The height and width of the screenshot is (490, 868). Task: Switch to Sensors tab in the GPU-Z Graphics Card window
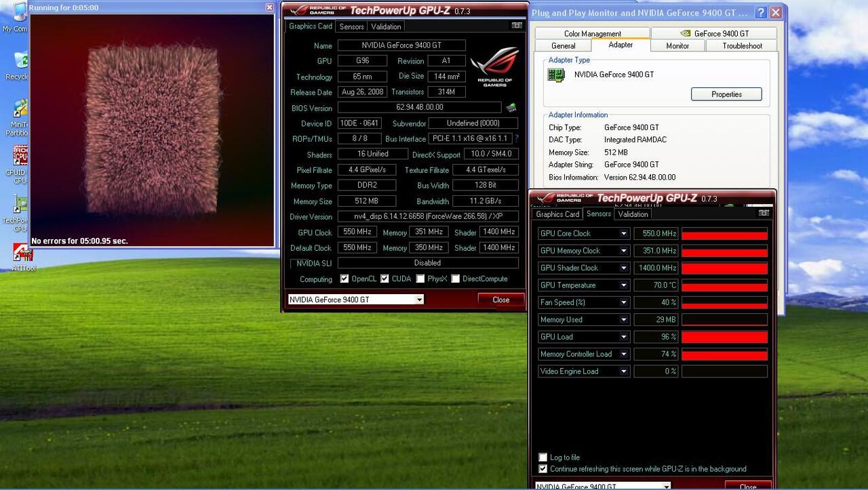[351, 26]
